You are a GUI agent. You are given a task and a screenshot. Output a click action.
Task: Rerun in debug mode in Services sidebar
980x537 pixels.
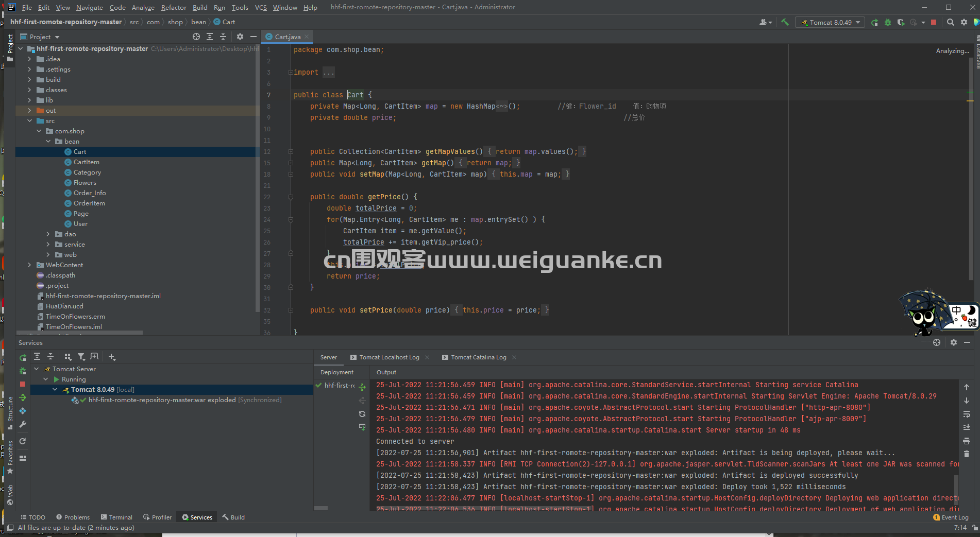(x=23, y=371)
